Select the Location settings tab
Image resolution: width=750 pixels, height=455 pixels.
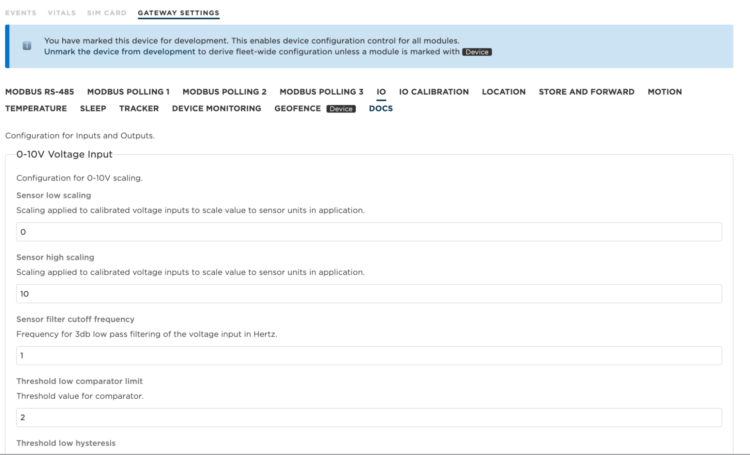coord(503,92)
